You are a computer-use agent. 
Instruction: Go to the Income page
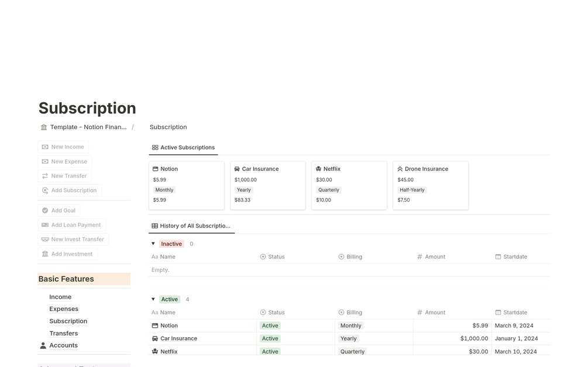(60, 297)
